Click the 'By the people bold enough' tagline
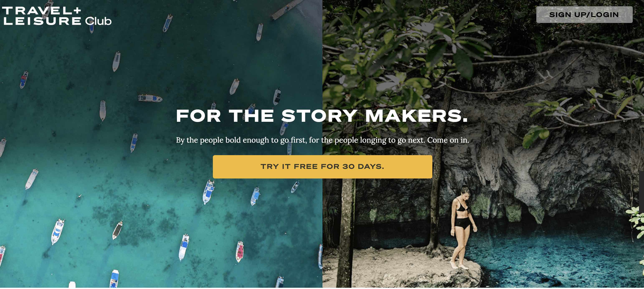 [322, 140]
